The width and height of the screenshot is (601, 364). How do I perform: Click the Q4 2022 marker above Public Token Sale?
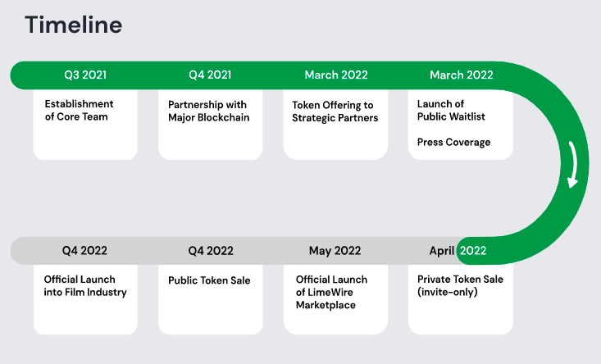tap(211, 251)
